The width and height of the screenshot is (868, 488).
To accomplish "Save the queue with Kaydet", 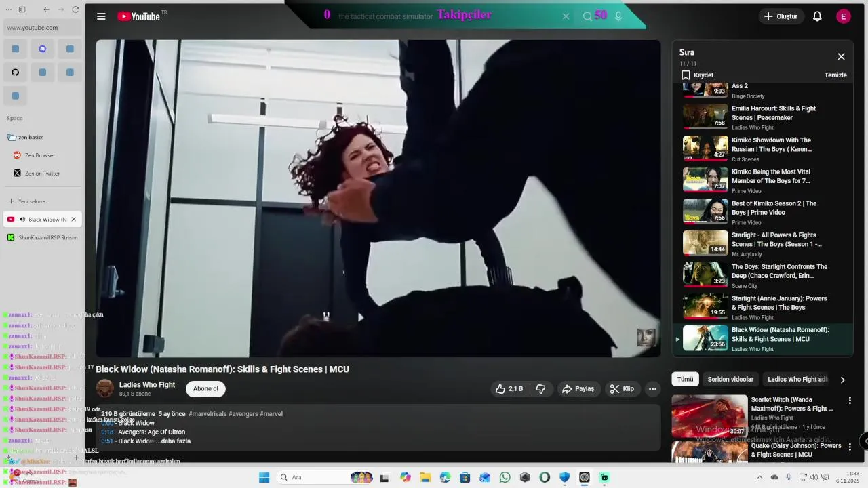I will pyautogui.click(x=697, y=75).
